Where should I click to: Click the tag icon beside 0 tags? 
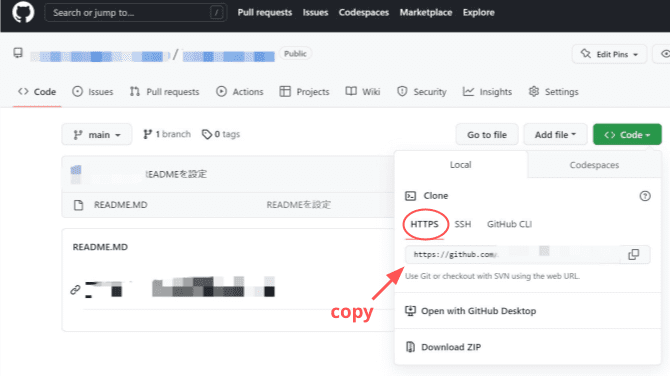click(x=207, y=135)
